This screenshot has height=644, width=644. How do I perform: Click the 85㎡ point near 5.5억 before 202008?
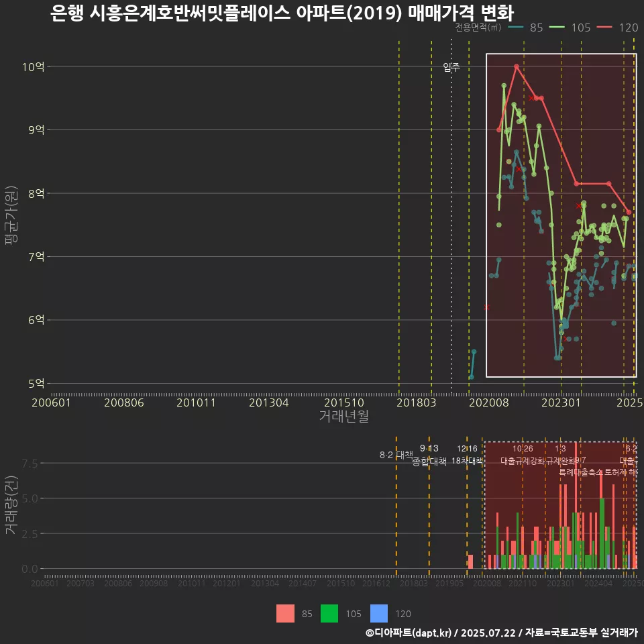pos(474,352)
